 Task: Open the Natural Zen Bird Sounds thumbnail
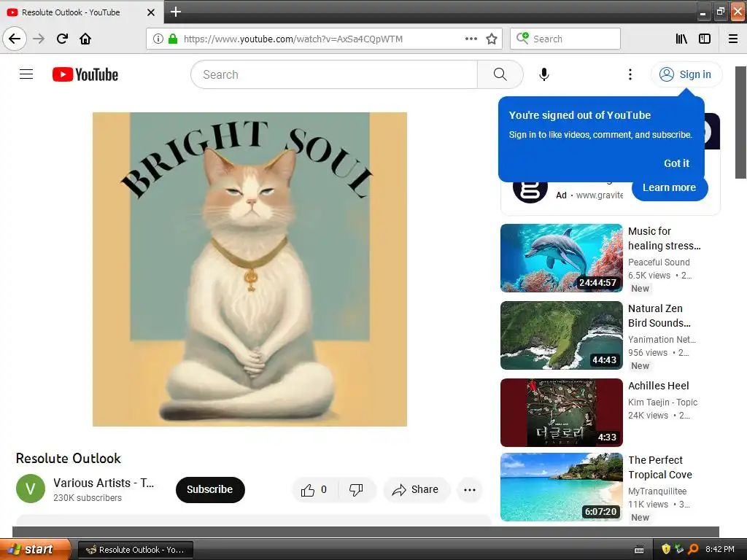tap(561, 335)
